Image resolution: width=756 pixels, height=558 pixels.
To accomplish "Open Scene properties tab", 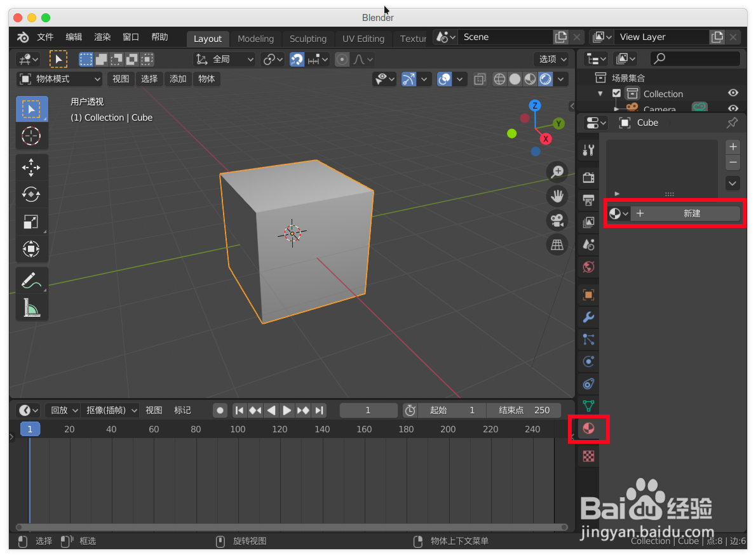I will coord(589,244).
